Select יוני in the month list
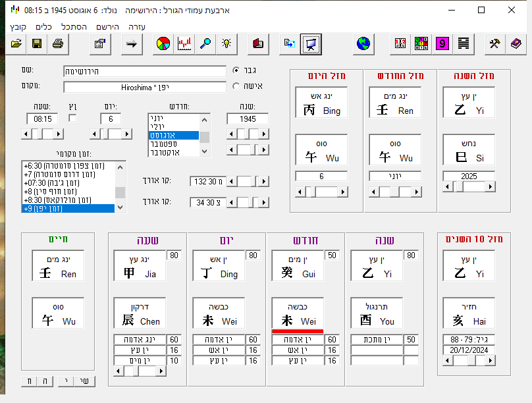The height and width of the screenshot is (403, 532). 174,118
